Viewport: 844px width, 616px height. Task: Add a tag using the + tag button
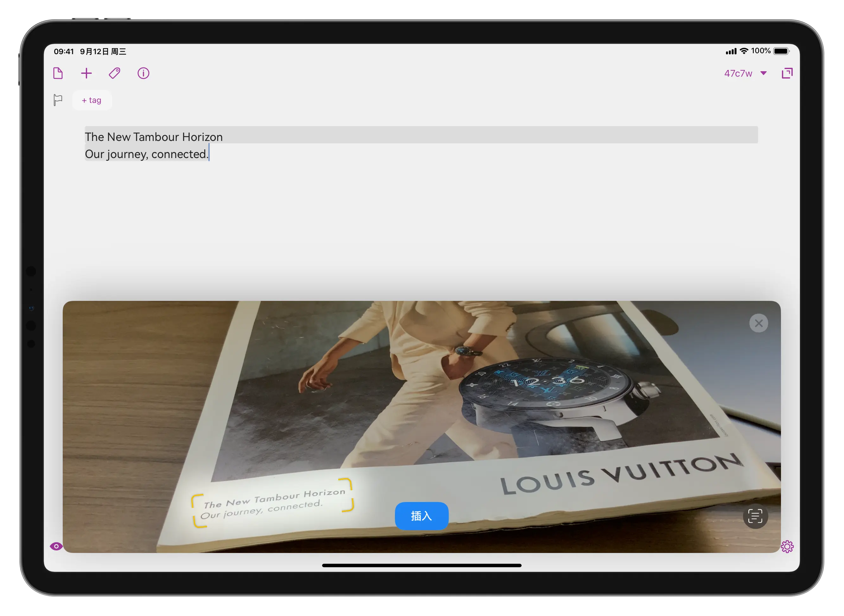(x=92, y=100)
